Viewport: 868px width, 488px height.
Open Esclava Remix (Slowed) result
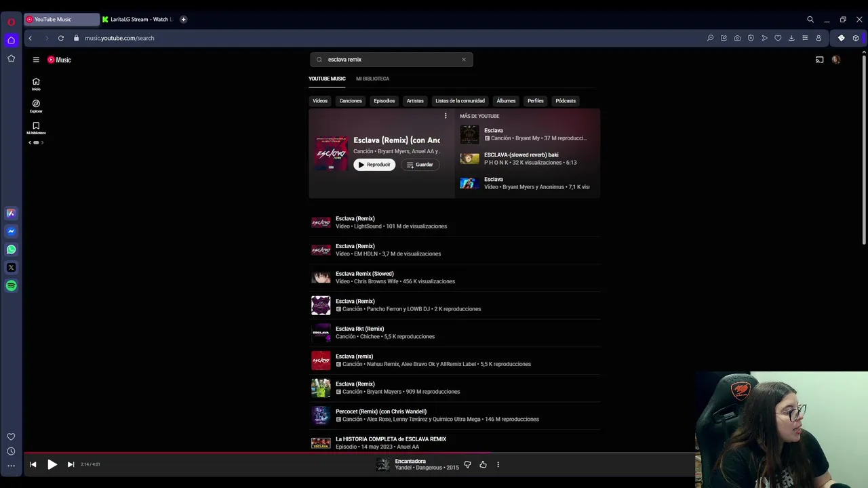[x=454, y=277]
